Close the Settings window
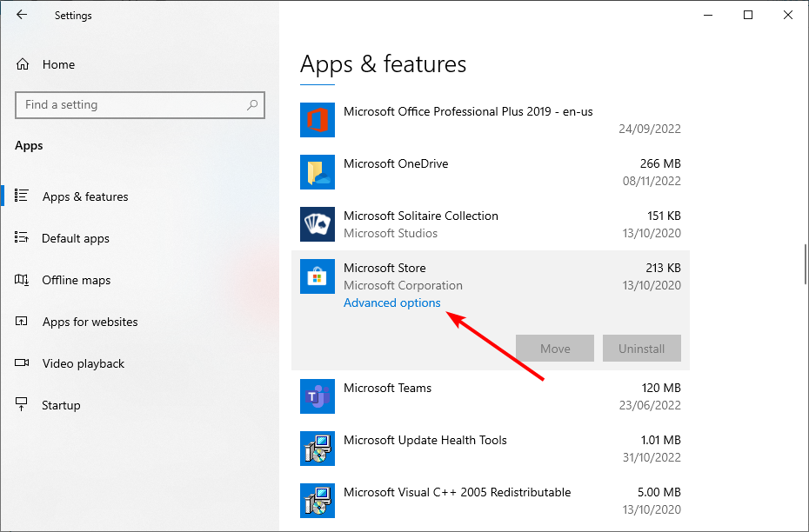Screen dimensions: 809x532 pyautogui.click(x=788, y=15)
